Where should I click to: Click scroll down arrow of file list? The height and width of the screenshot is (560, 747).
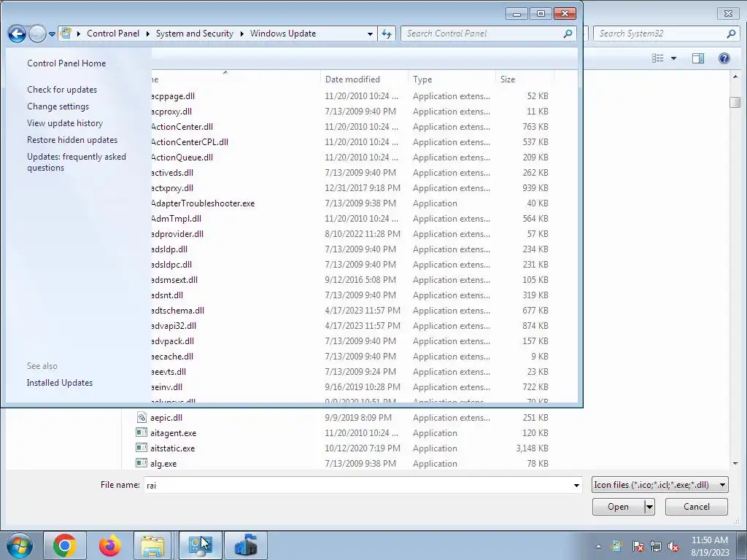click(735, 463)
